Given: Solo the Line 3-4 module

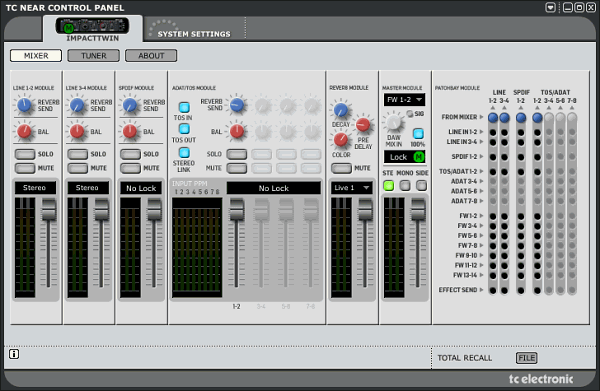Looking at the screenshot, I should pos(78,154).
